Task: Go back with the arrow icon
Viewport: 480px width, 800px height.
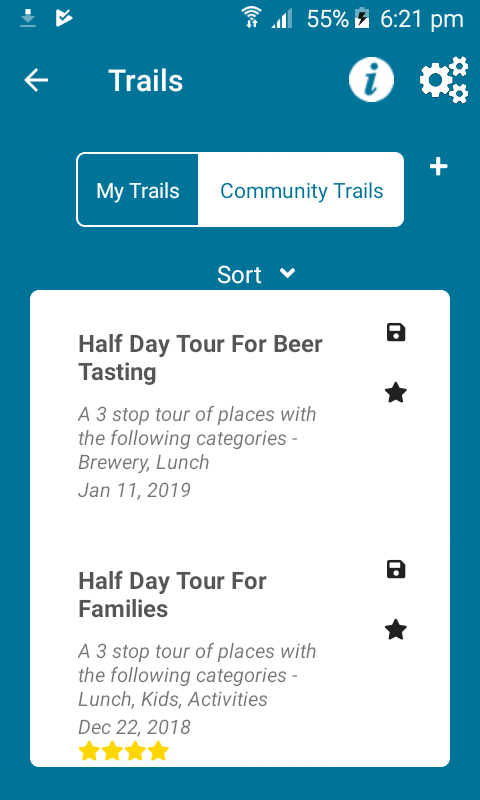Action: click(36, 80)
